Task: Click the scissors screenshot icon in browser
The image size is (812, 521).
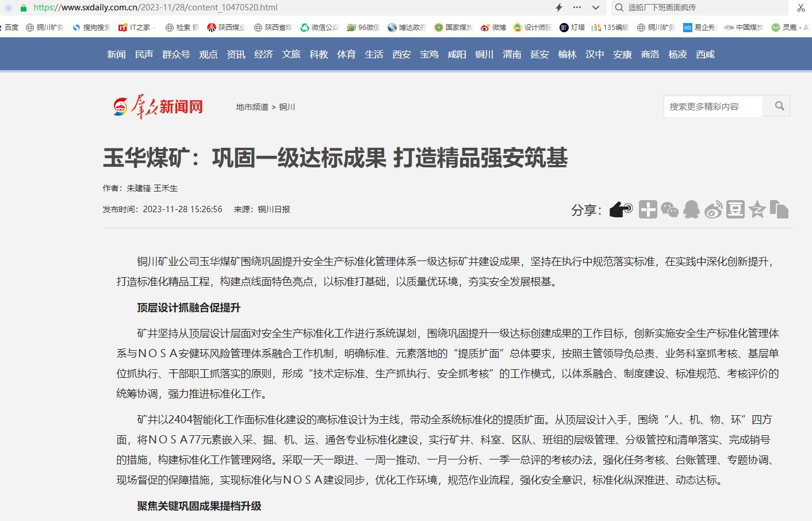Action: coord(800,7)
